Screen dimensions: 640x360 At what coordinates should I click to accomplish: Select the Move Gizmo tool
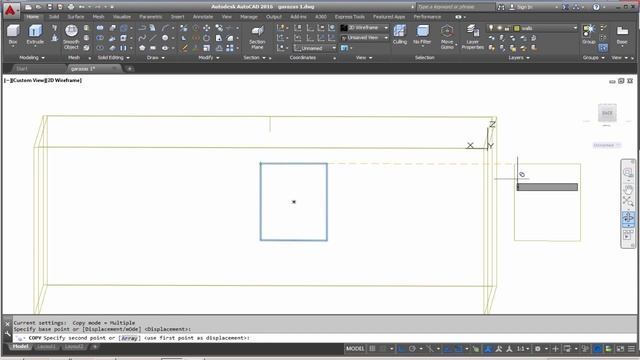447,37
